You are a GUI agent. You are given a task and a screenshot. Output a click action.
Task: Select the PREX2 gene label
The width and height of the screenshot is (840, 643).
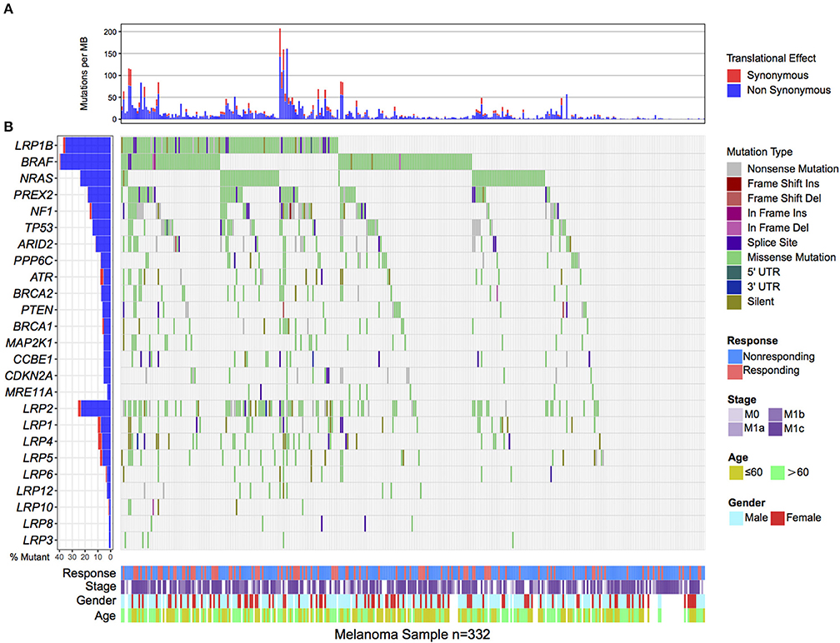(x=33, y=195)
